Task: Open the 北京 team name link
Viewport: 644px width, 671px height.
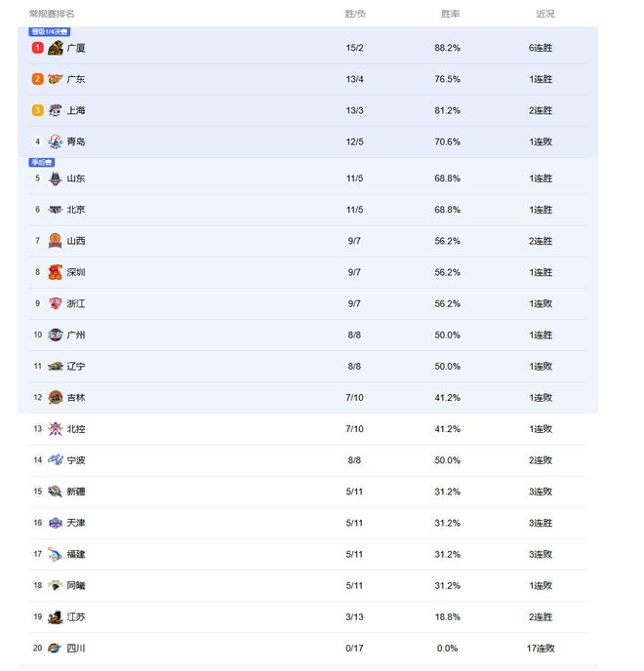Action: click(x=75, y=210)
